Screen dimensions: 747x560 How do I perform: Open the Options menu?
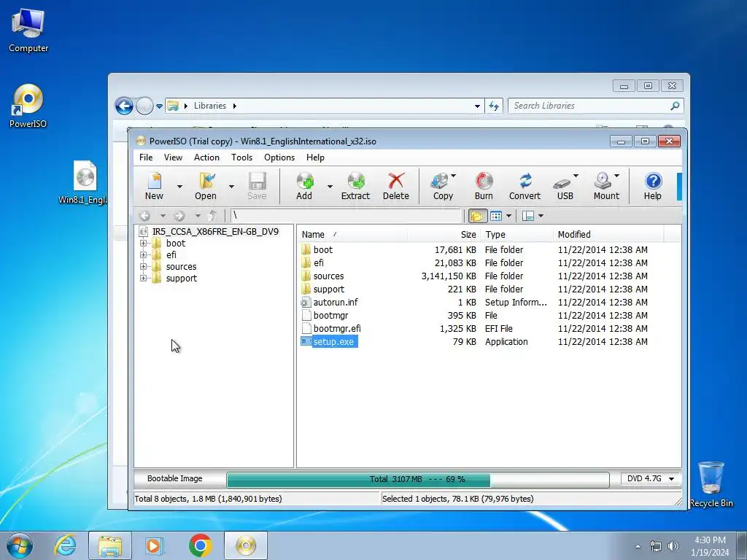279,157
